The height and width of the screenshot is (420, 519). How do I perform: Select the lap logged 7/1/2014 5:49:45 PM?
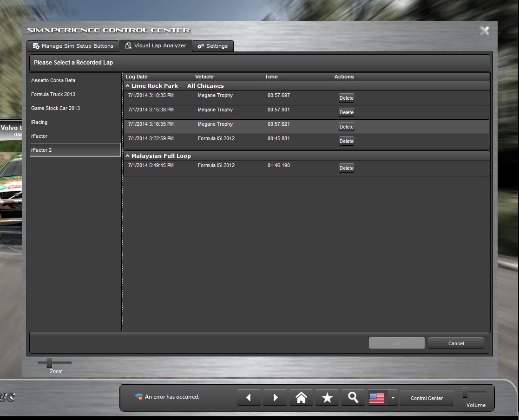[x=307, y=168]
